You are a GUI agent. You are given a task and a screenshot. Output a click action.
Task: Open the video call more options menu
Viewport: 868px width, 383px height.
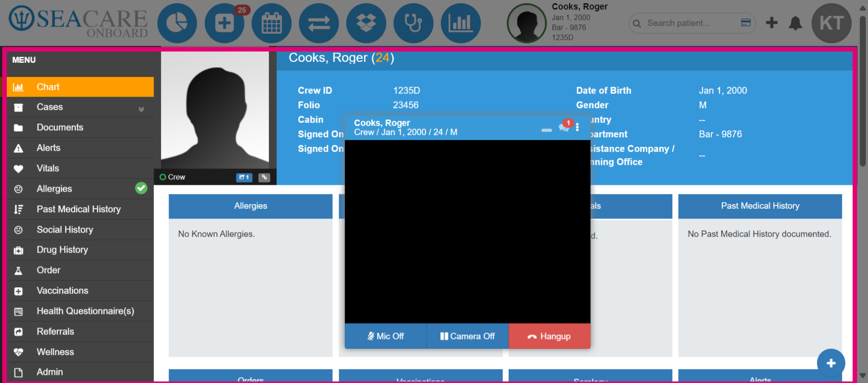[x=577, y=127]
